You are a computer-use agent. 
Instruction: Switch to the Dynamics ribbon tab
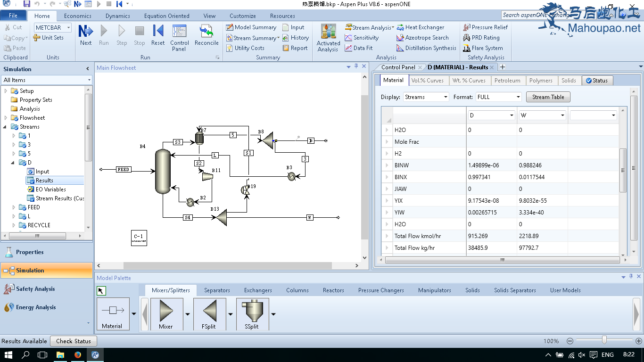pos(117,16)
